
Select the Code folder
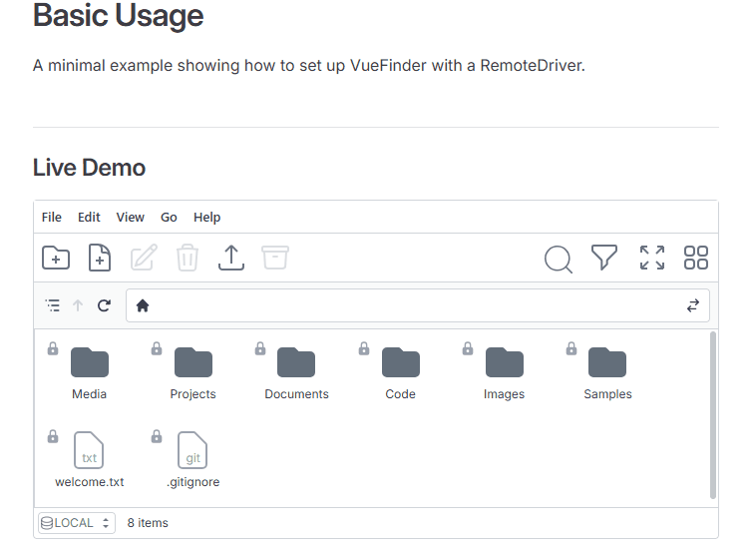pos(401,362)
